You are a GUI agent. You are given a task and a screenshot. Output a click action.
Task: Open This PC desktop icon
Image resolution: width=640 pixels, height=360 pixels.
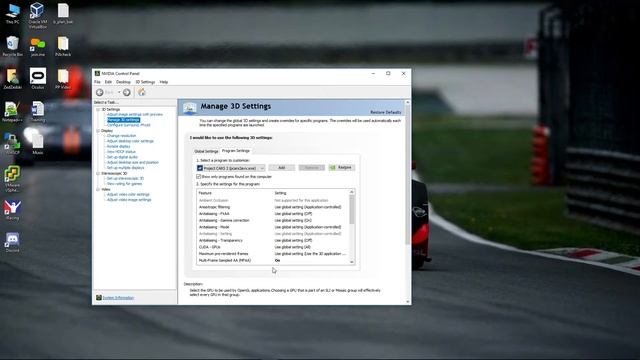(x=12, y=14)
